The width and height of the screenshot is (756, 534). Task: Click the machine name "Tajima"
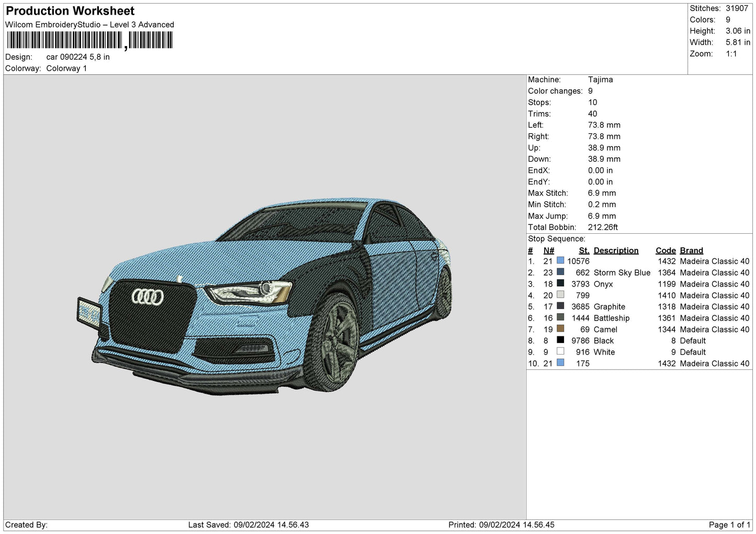pos(600,79)
